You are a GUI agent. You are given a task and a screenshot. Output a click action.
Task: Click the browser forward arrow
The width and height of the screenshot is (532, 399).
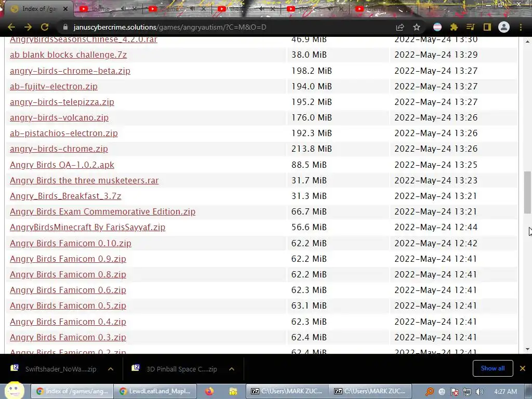pos(28,27)
